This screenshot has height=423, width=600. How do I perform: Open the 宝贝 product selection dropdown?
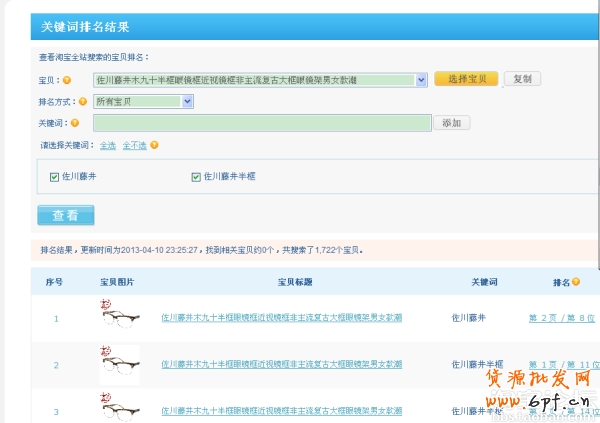[421, 79]
